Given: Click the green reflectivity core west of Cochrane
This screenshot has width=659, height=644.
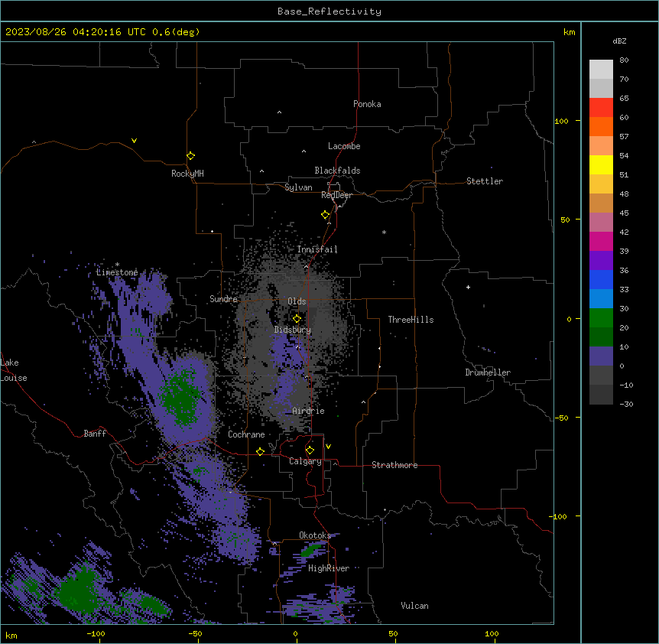Looking at the screenshot, I should tap(182, 397).
